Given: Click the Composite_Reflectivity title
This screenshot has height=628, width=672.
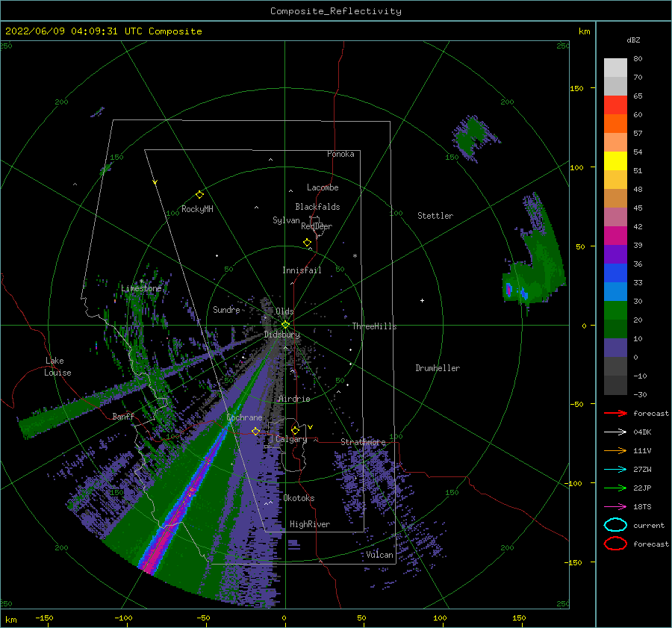Looking at the screenshot, I should pyautogui.click(x=335, y=11).
